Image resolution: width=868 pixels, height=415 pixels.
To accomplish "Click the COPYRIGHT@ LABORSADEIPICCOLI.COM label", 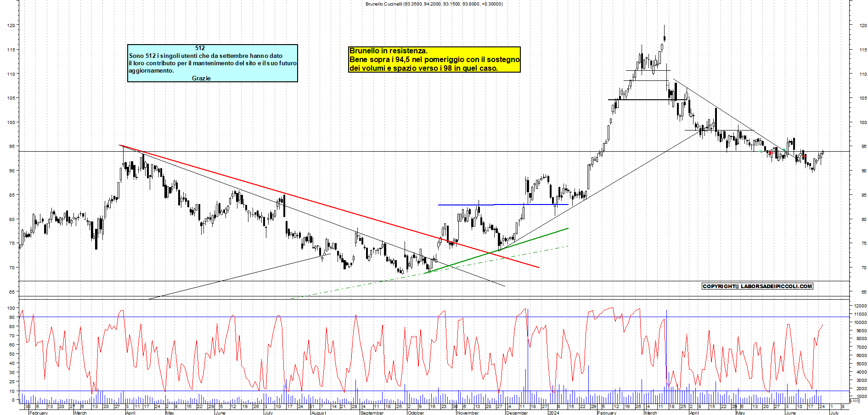I will [757, 286].
